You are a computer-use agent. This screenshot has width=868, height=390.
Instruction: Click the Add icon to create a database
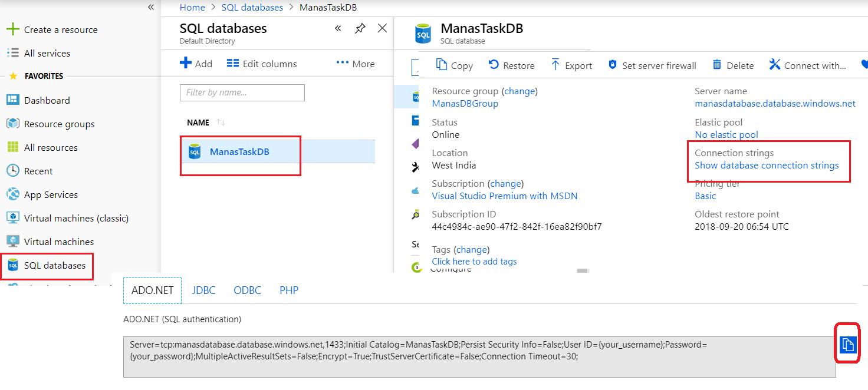tap(196, 63)
